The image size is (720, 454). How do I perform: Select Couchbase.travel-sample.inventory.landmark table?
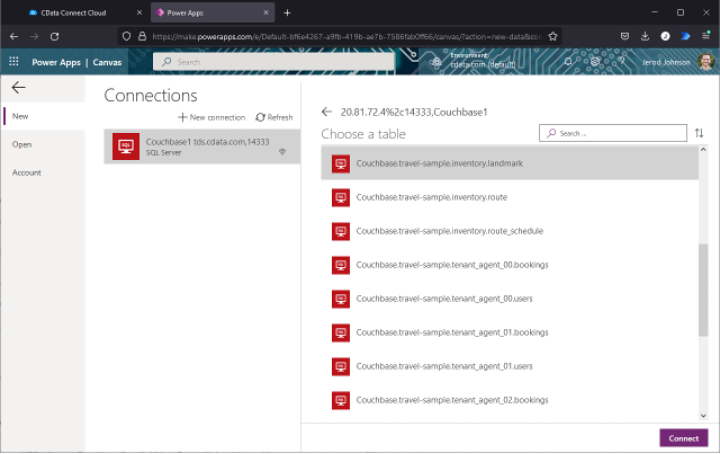[510, 163]
